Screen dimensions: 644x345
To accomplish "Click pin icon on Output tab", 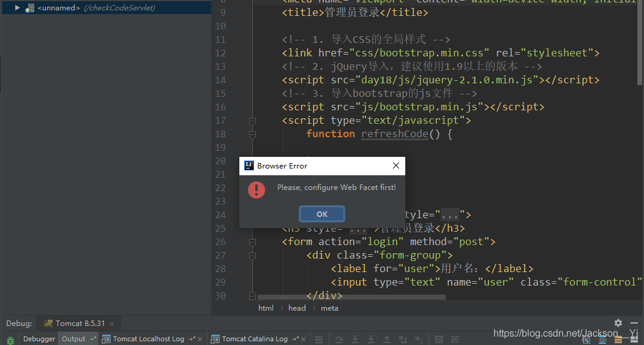I will click(92, 339).
